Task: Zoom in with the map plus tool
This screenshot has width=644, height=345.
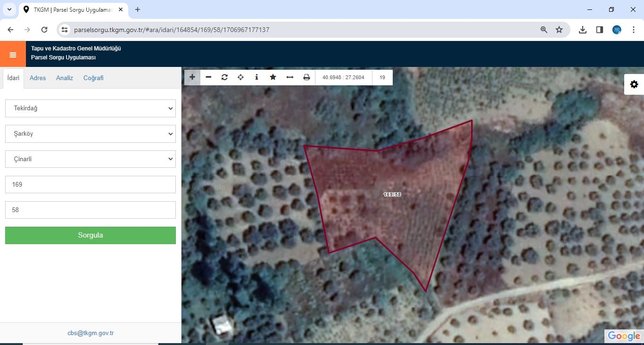Action: click(x=192, y=77)
